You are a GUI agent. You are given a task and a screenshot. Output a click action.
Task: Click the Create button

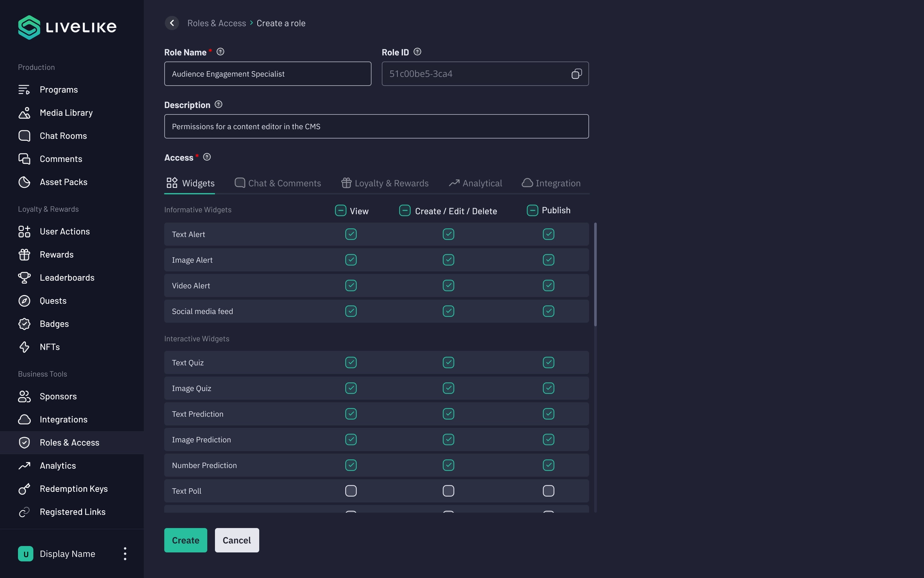click(185, 540)
